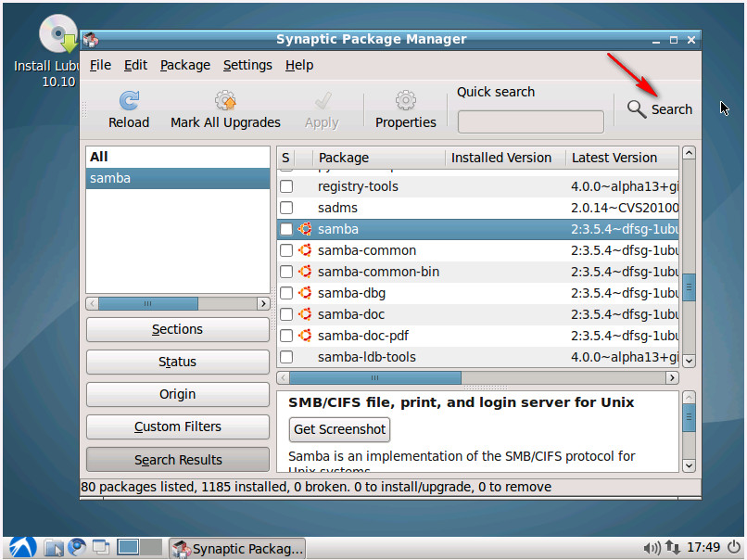
Task: Click the filter pane horizontal scrollbar thumb
Action: coord(148,303)
